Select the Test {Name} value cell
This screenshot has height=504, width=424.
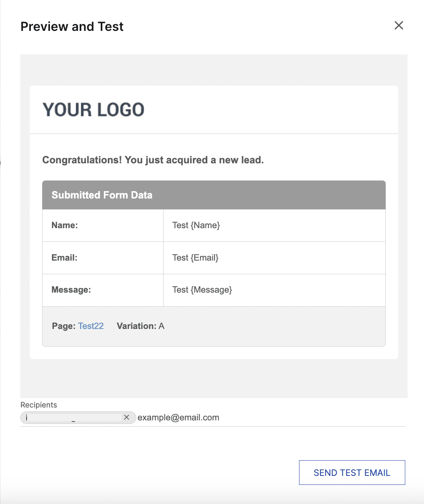[274, 225]
